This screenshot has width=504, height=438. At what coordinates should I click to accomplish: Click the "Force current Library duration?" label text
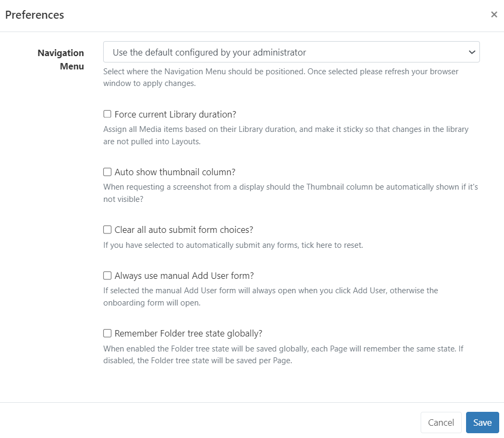coord(175,114)
